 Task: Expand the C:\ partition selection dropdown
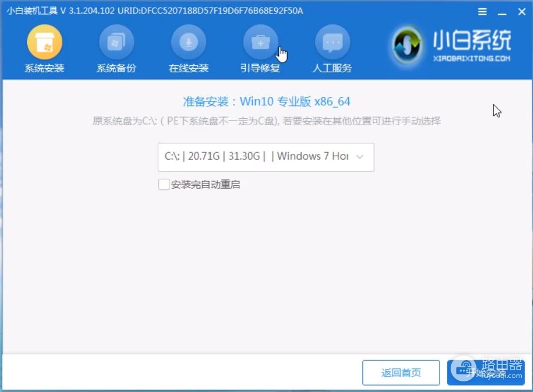point(266,157)
